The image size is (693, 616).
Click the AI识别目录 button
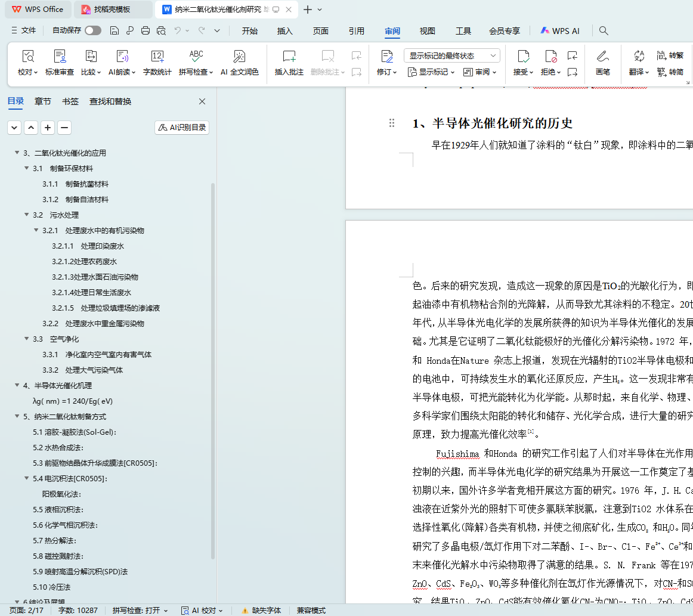tap(182, 128)
